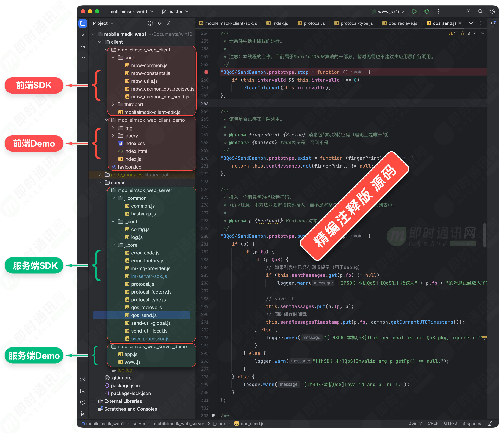Viewport: 504px width, 433px height.
Task: Collapse all items in Project tree
Action: tap(169, 23)
